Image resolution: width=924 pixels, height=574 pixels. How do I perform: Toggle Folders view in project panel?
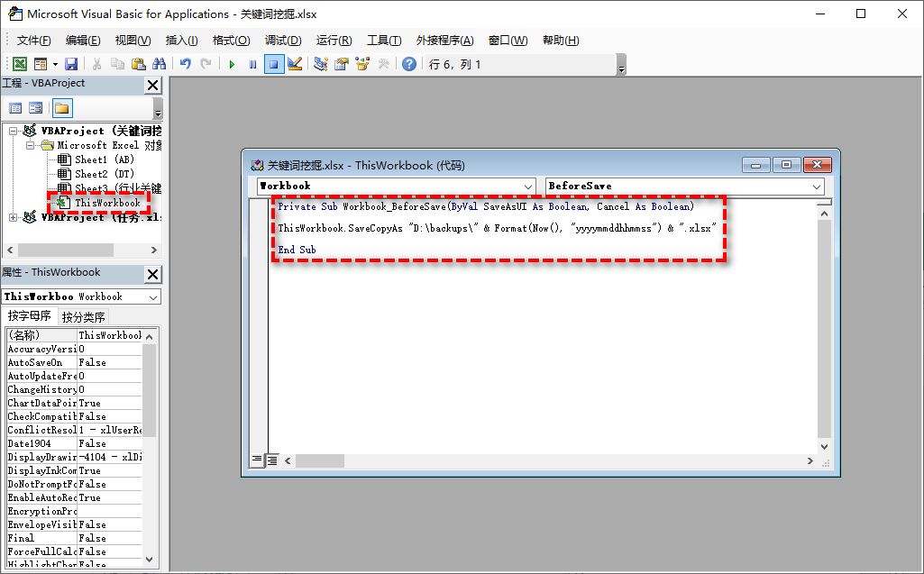coord(61,108)
